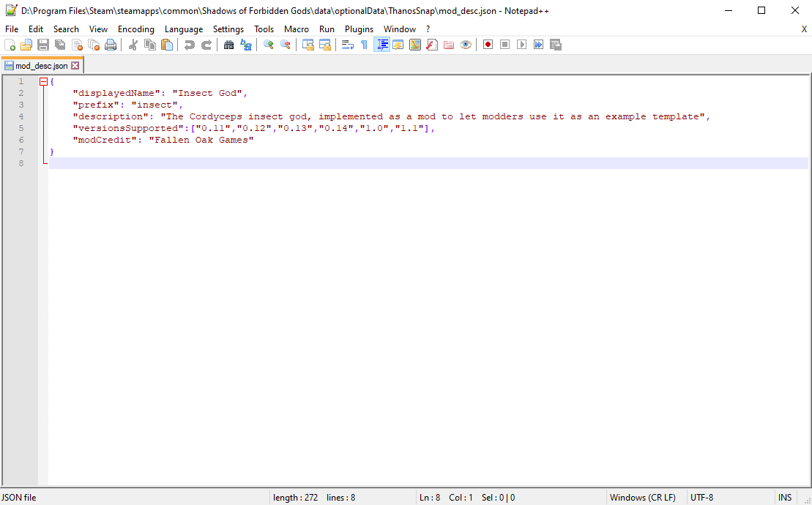Screen dimensions: 812x505
Task: Click the Print toolbar icon
Action: 111,45
